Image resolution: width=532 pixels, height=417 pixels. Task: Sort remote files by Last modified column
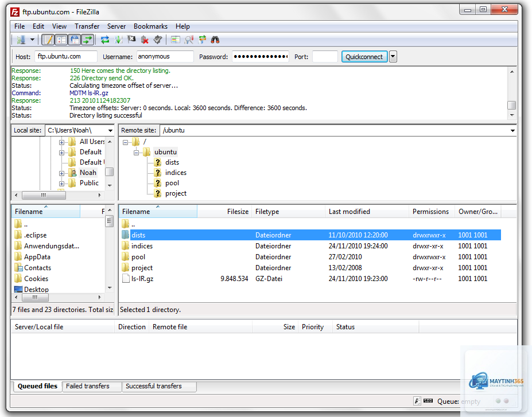[367, 212]
